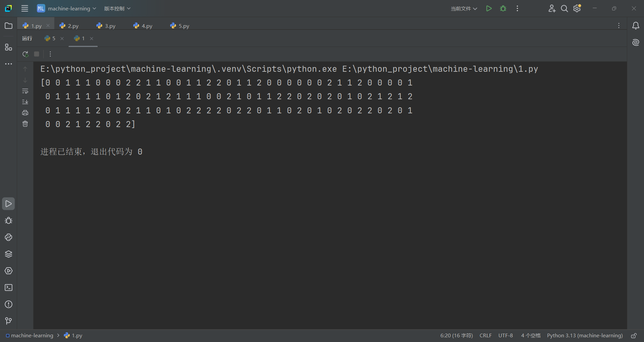The height and width of the screenshot is (342, 644).
Task: Open editor tab options menu
Action: 619,26
